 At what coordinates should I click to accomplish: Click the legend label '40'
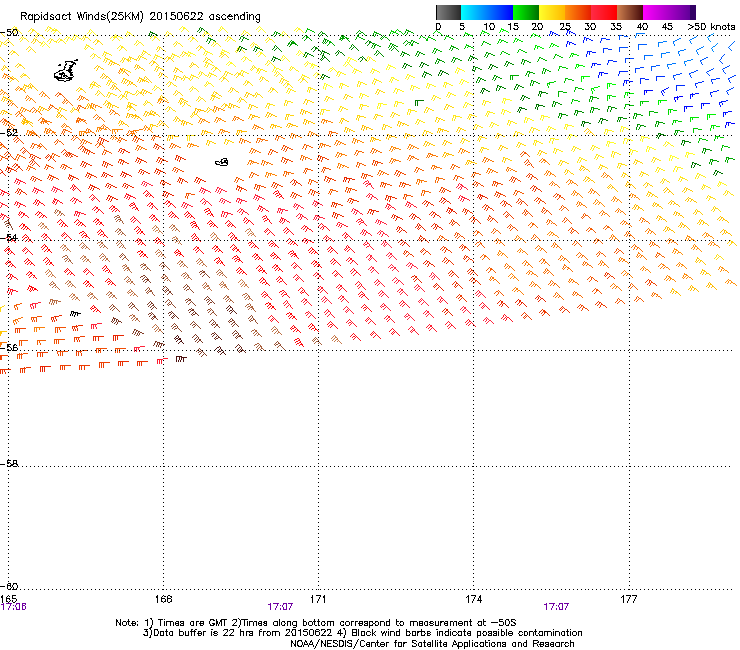pyautogui.click(x=642, y=27)
